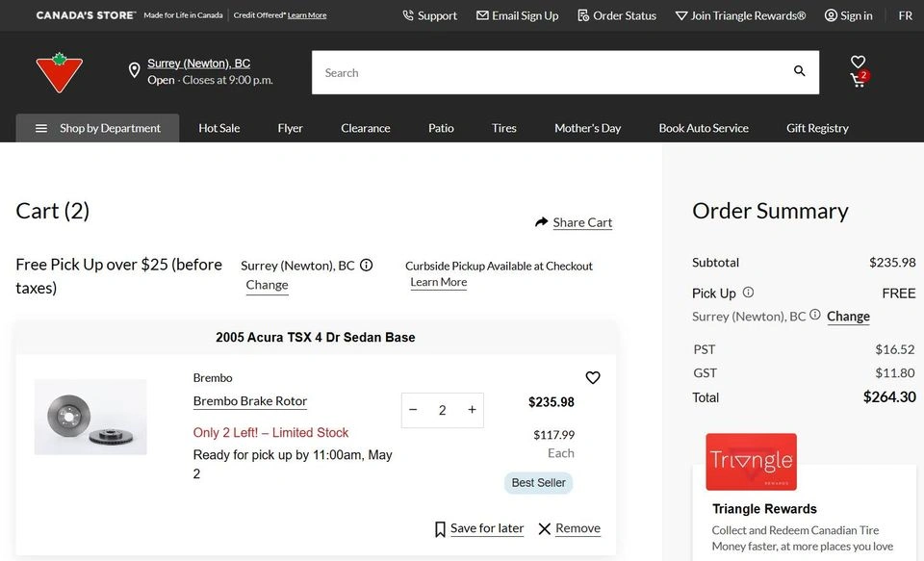
Task: Open the Patio menu item
Action: pos(441,128)
